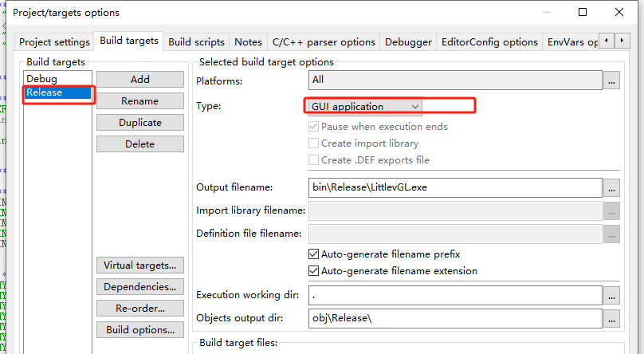Open Virtual targets dialog
This screenshot has width=644, height=354.
(x=140, y=265)
